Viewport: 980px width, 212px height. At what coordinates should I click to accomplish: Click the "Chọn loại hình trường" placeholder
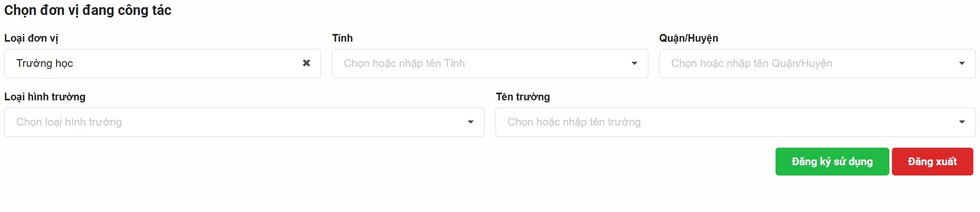(x=69, y=122)
